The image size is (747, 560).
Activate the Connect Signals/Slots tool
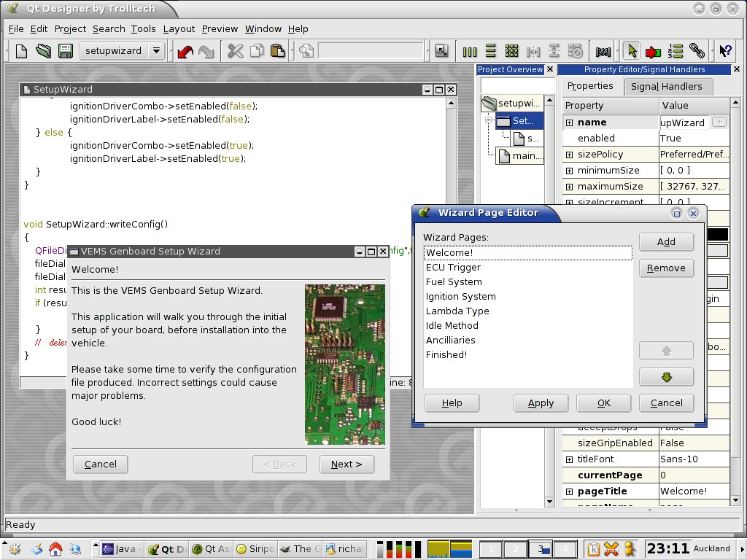click(653, 51)
